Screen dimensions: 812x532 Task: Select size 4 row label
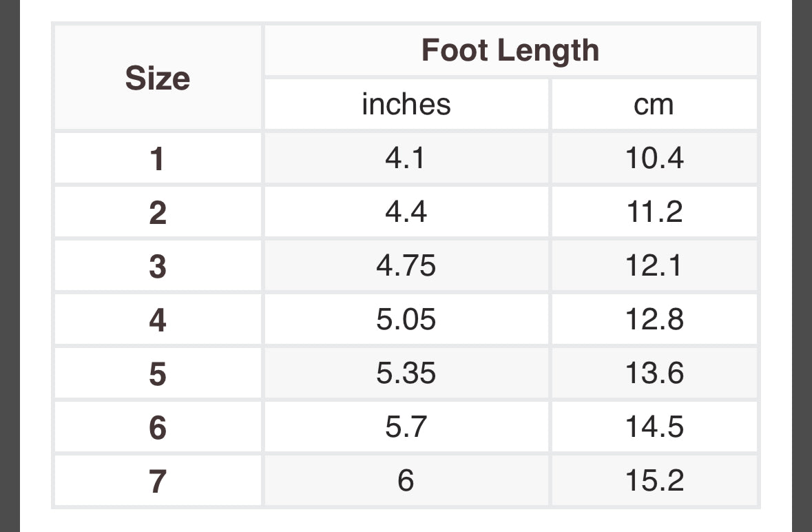pos(158,320)
